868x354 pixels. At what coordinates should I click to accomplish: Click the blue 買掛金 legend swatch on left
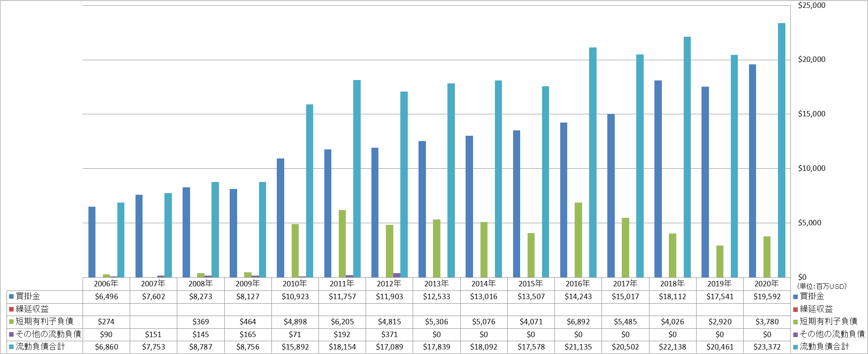(12, 296)
